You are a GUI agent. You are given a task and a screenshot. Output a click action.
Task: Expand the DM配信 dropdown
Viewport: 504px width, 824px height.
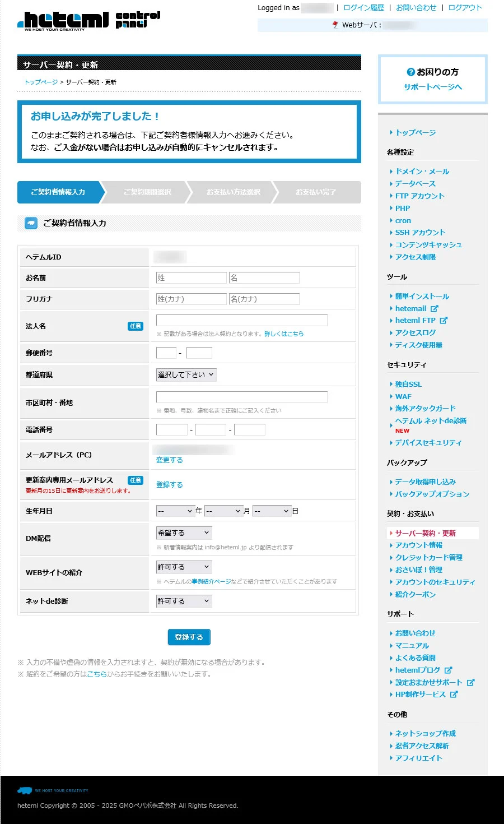(x=184, y=533)
